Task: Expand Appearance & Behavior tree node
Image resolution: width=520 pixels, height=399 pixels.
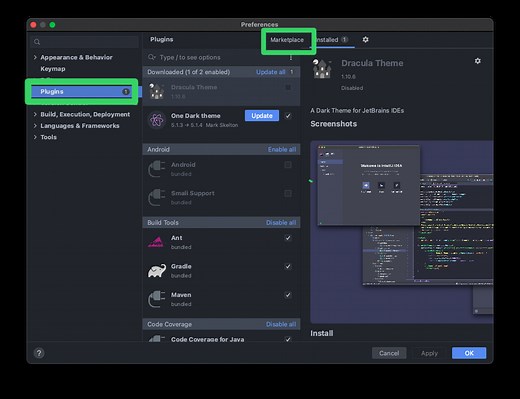Action: 35,57
